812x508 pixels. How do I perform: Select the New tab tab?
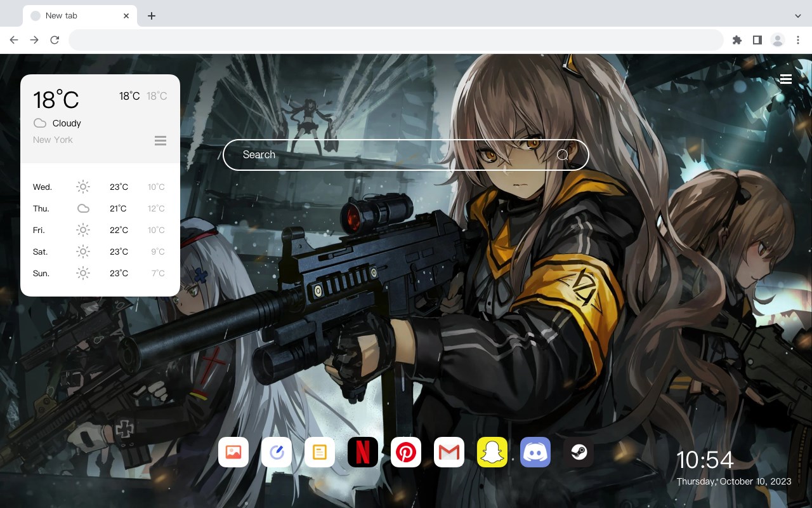tap(80, 16)
